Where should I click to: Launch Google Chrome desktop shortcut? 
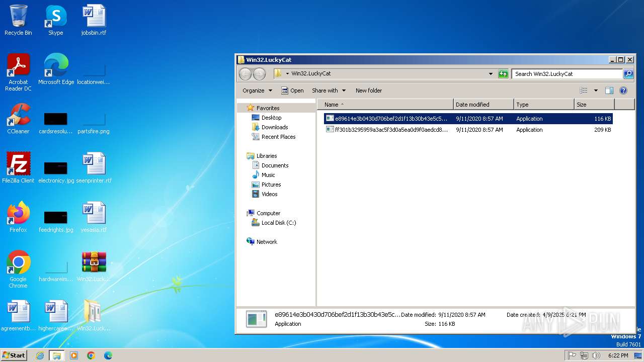point(18,269)
